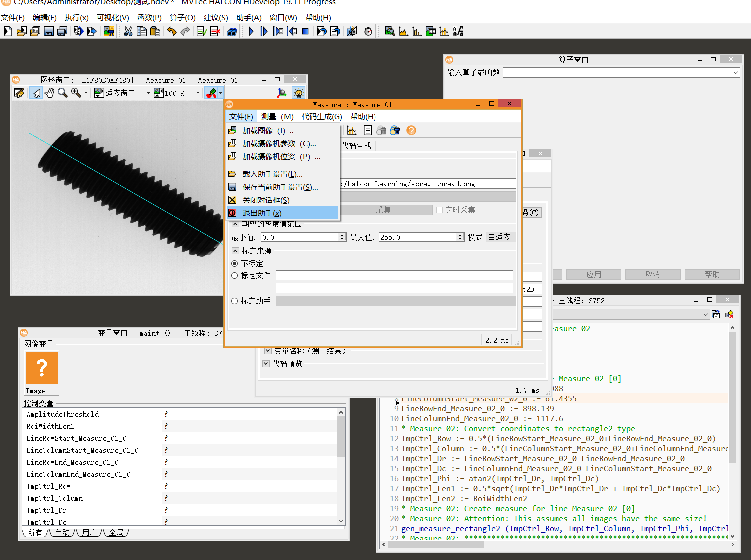Open the 可视化(V) main menu
This screenshot has width=751, height=560.
(113, 17)
